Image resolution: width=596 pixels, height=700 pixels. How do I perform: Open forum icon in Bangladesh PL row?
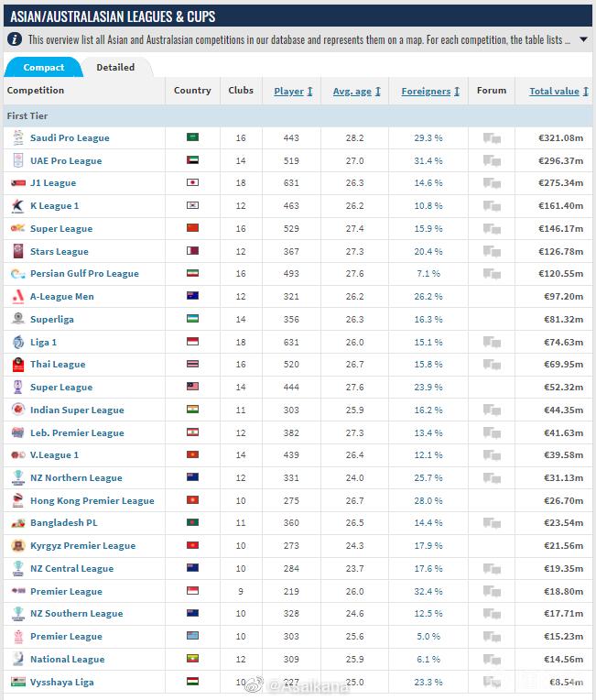click(492, 523)
